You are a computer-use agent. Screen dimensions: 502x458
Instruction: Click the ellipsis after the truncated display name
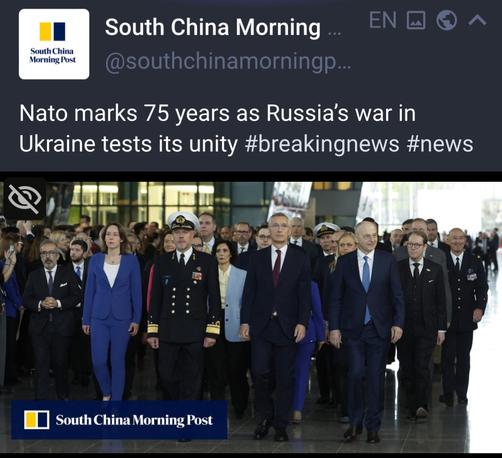coord(334,33)
